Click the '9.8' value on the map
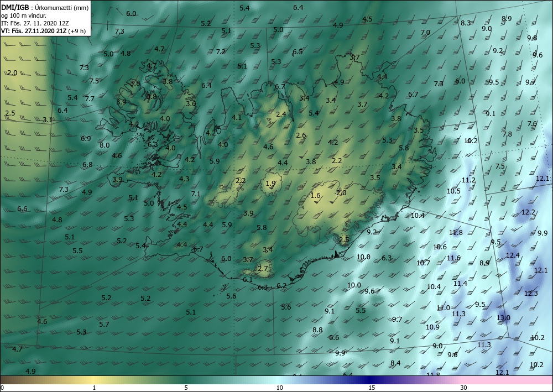Image resolution: width=553 pixels, height=392 pixels. (532, 38)
